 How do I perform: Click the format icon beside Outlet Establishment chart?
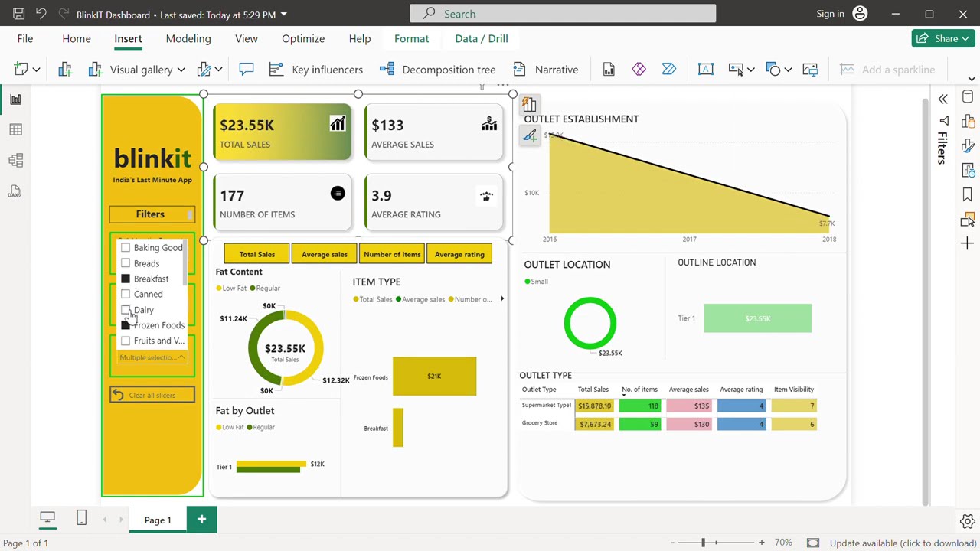[x=529, y=137]
